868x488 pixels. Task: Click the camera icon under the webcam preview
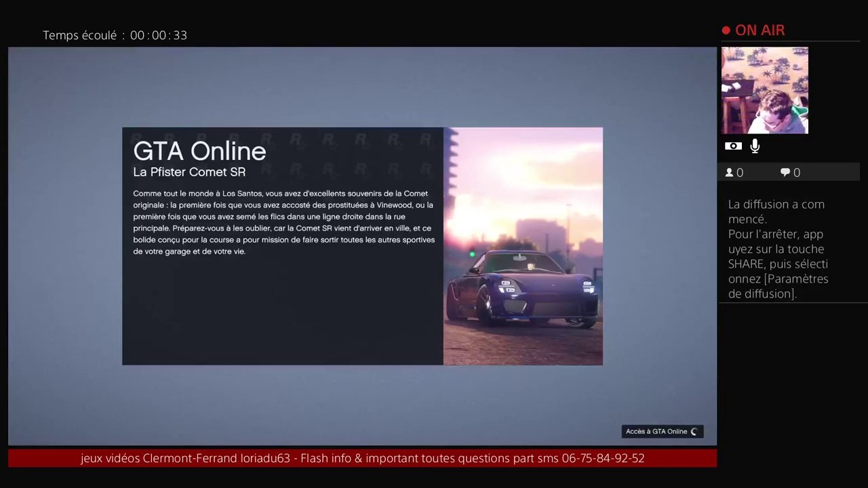733,146
